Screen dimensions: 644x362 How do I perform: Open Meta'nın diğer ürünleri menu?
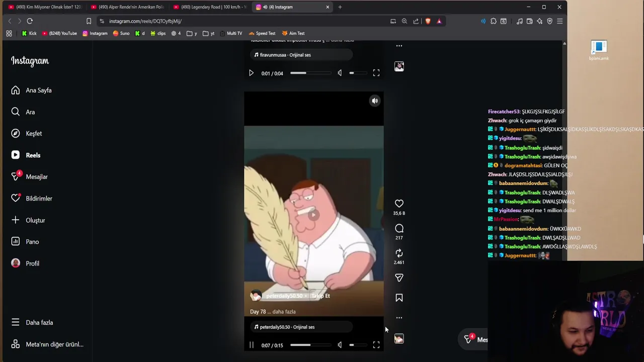(x=47, y=344)
